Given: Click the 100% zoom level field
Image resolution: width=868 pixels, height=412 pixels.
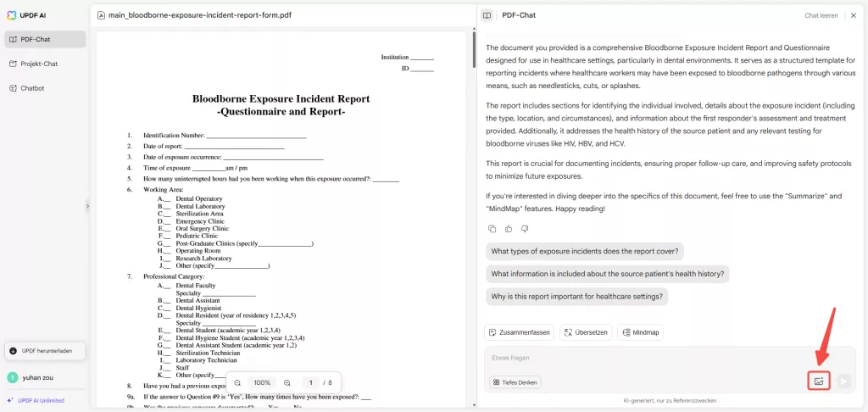Looking at the screenshot, I should point(262,382).
